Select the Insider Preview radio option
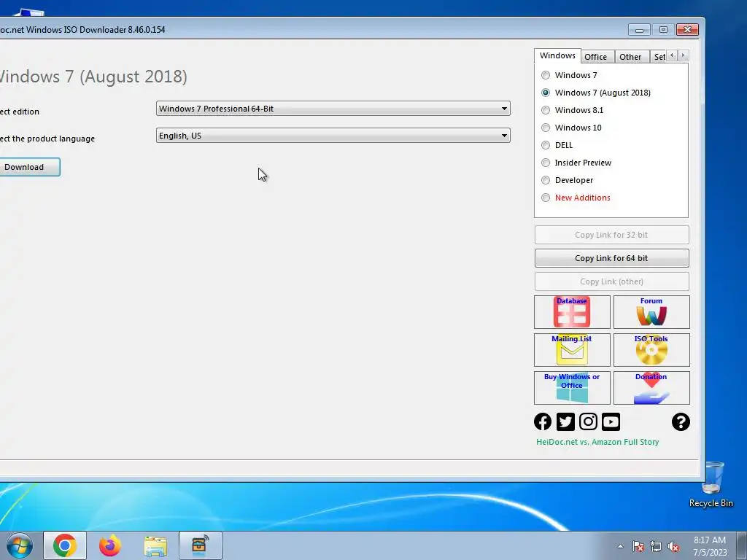The height and width of the screenshot is (560, 747). point(576,163)
